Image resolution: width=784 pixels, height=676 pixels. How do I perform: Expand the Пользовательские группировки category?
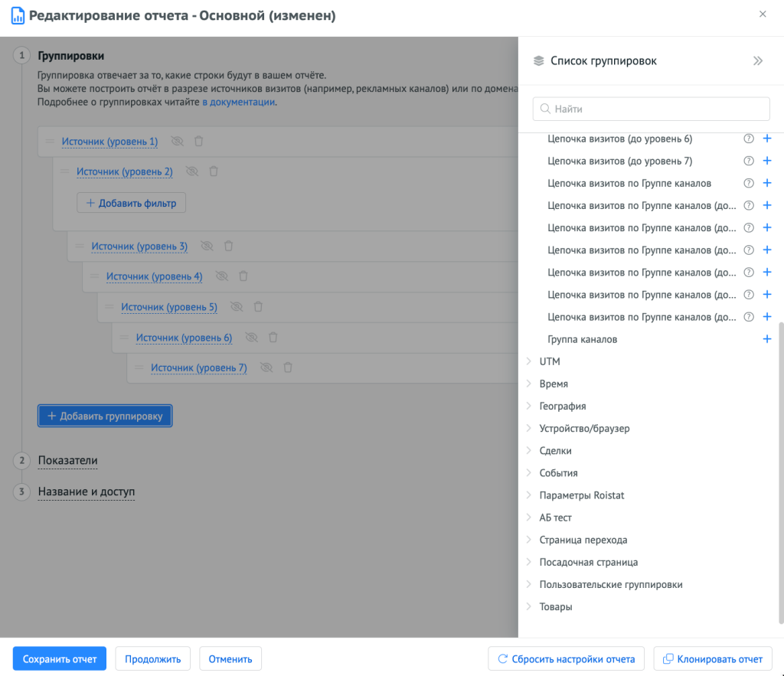point(528,584)
